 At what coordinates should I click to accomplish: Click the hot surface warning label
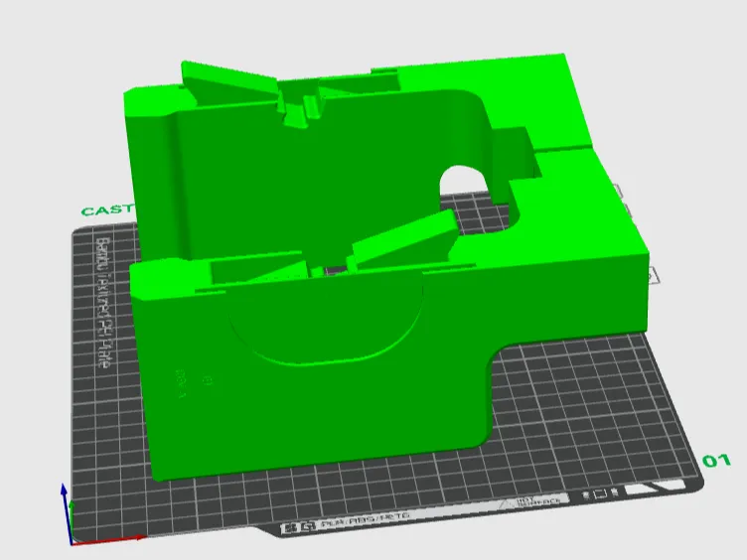[x=532, y=501]
